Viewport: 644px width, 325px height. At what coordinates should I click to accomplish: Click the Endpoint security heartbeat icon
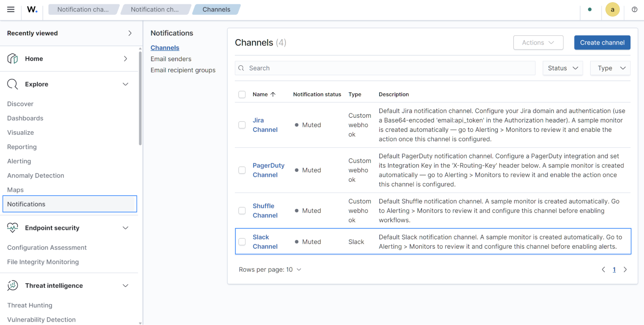pos(13,227)
